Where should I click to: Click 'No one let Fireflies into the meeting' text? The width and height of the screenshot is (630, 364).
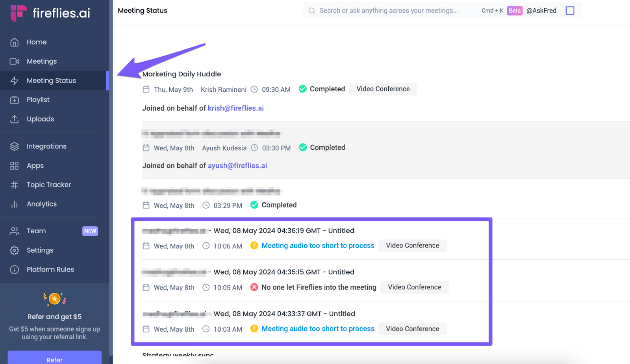click(x=319, y=287)
